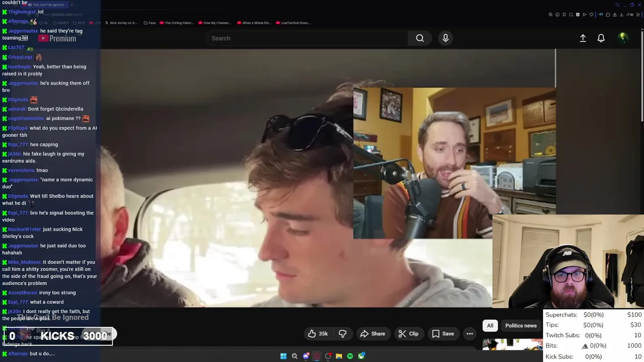
Task: Open the YouTube create upload icon
Action: pyautogui.click(x=583, y=38)
